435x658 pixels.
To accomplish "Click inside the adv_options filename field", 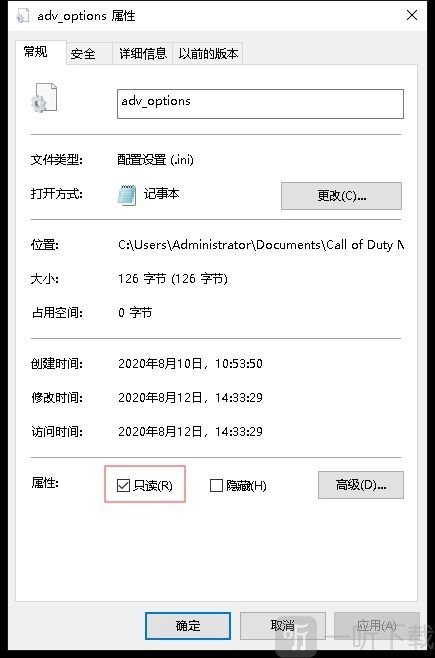I will coord(260,104).
